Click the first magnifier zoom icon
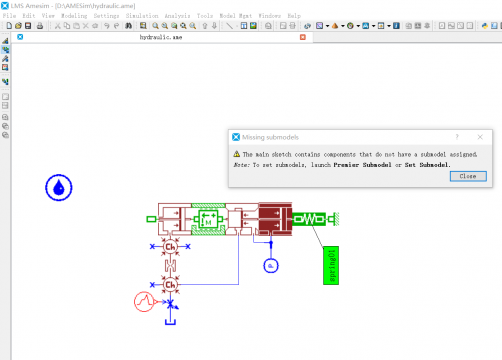Viewport: 502px width, 360px height. pyautogui.click(x=155, y=26)
